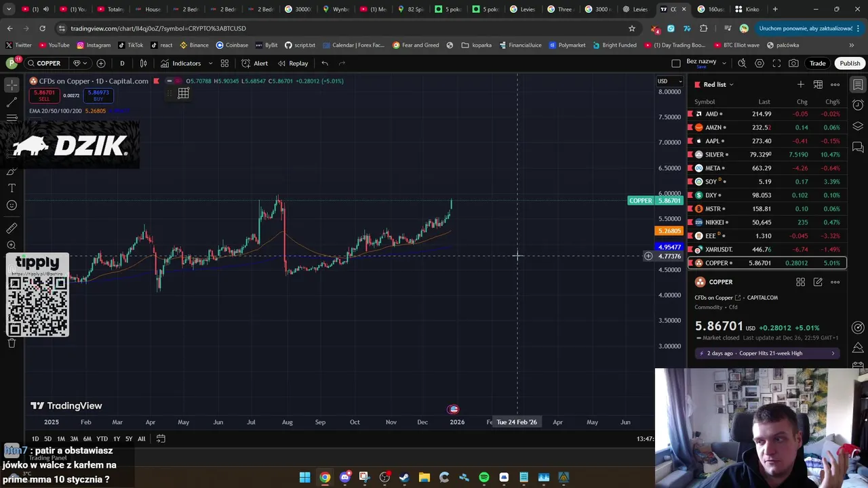The image size is (868, 488).
Task: Open the go-to-date calendar icon
Action: point(161,439)
